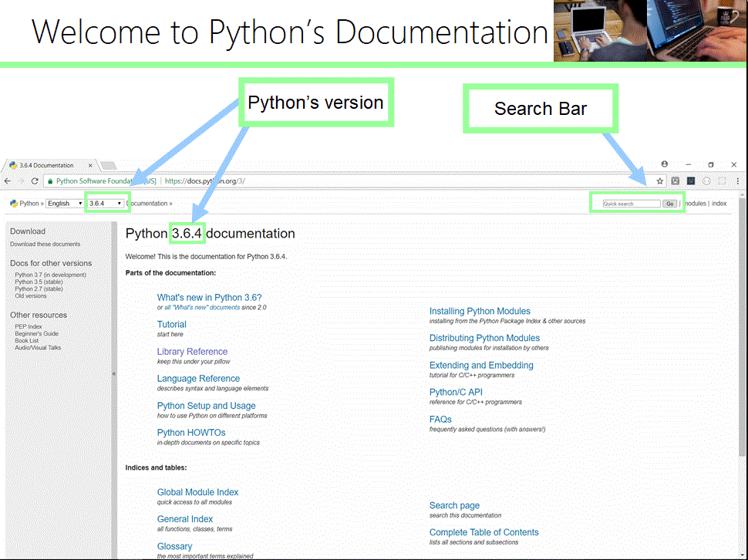Click the browser back arrow icon
Image resolution: width=748 pixels, height=560 pixels.
8,180
